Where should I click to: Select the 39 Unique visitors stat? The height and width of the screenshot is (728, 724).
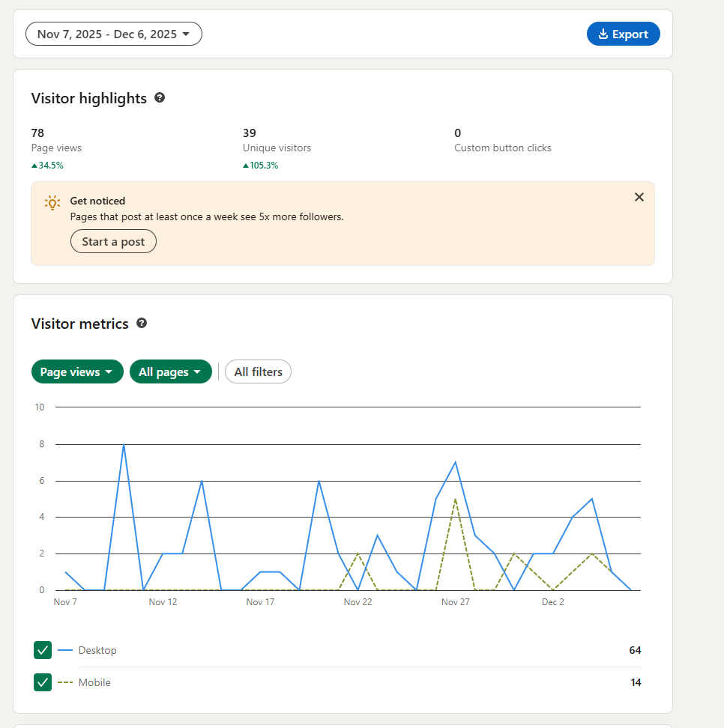click(x=250, y=133)
